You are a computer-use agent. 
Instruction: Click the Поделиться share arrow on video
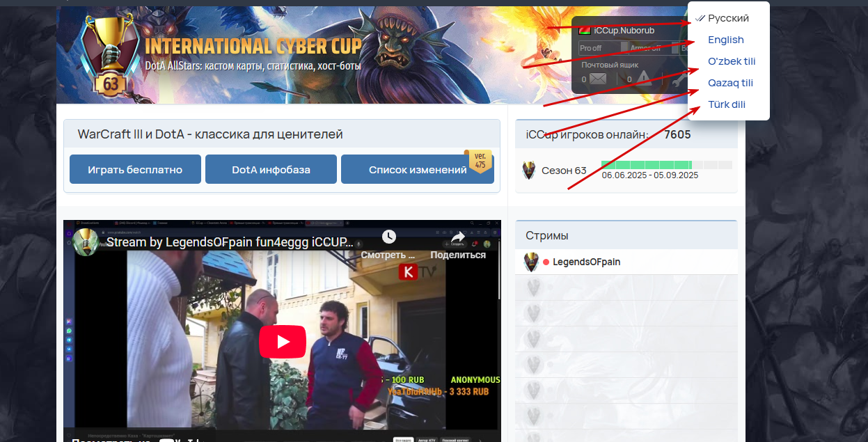coord(458,238)
